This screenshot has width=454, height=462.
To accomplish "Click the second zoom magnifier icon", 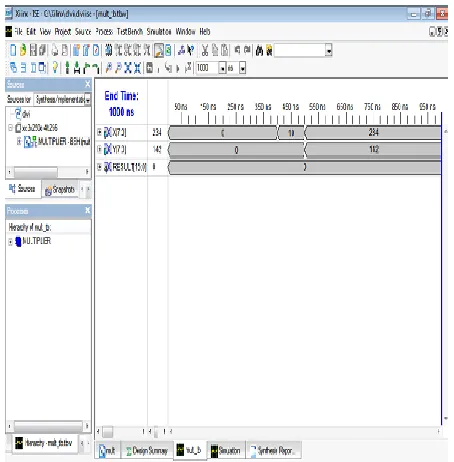I will (118, 68).
